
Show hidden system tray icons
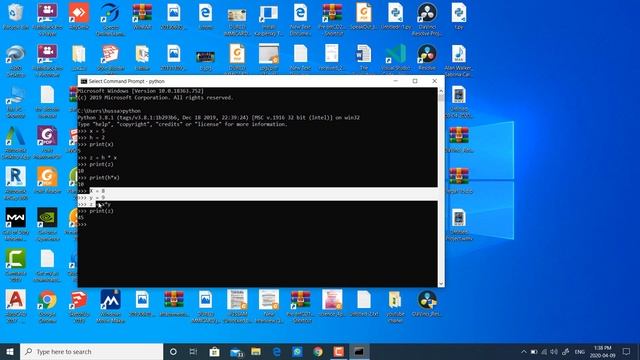pyautogui.click(x=524, y=351)
